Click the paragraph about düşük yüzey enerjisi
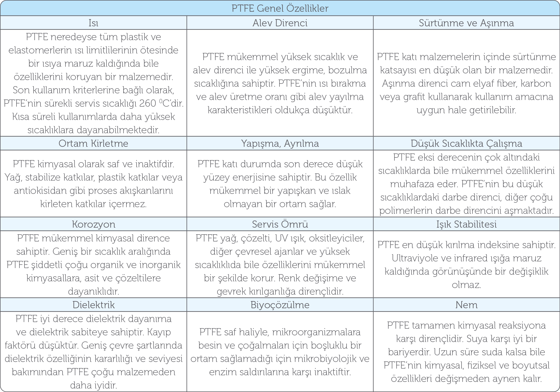Screen dimensions: 560x392 [x=280, y=171]
